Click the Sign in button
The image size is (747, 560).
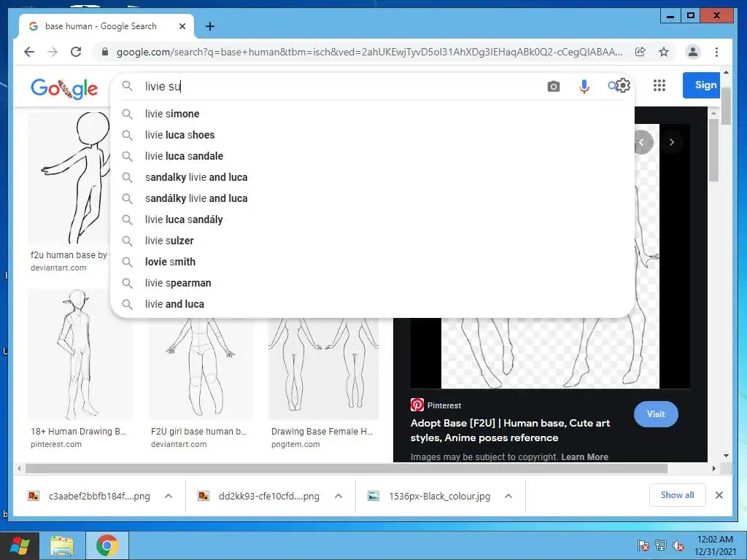tap(701, 85)
